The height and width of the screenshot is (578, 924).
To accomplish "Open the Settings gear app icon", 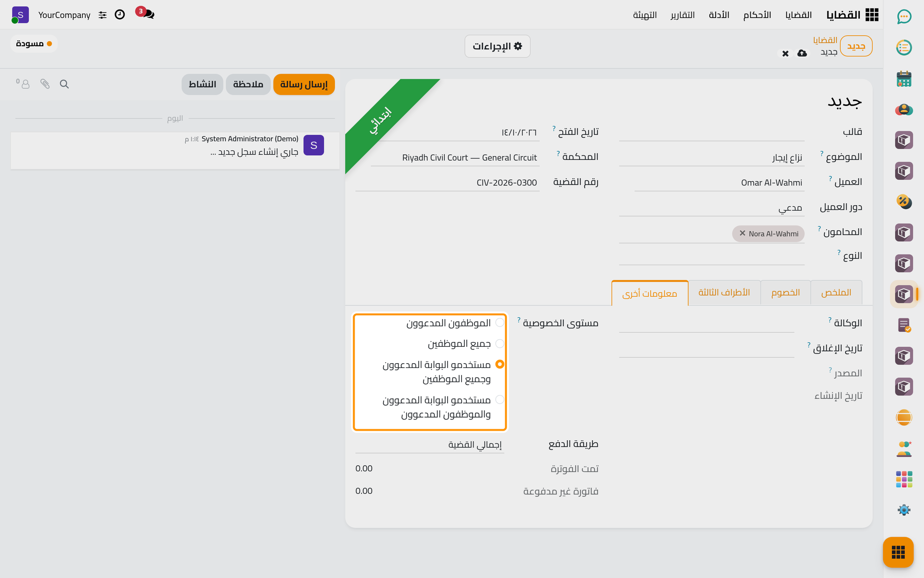I will [904, 510].
